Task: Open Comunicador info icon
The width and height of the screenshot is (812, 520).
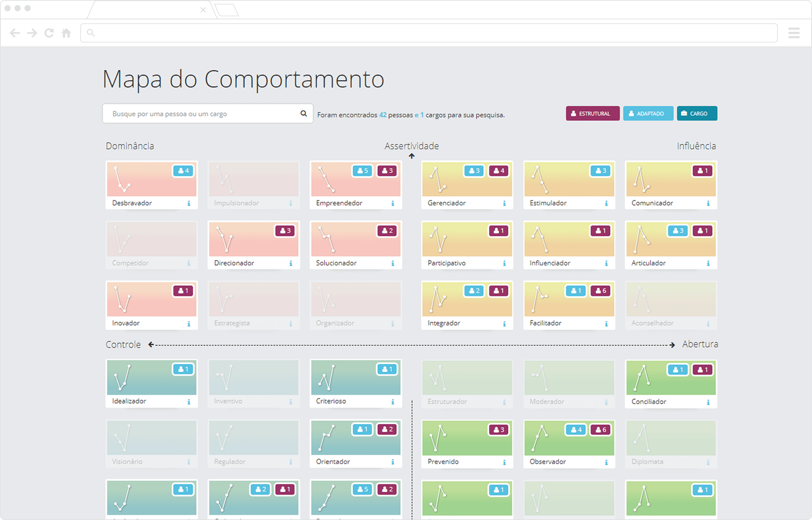Action: coord(708,203)
